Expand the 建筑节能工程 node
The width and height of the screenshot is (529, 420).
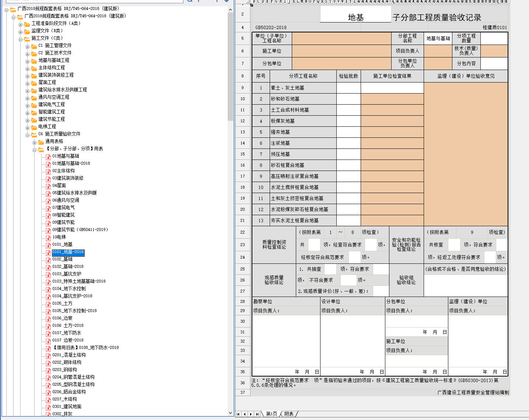[28, 120]
